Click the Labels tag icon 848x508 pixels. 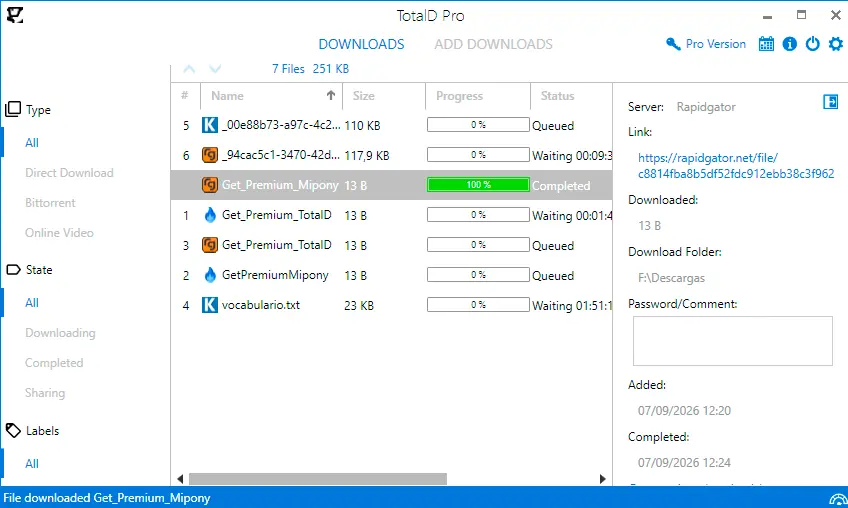(13, 431)
